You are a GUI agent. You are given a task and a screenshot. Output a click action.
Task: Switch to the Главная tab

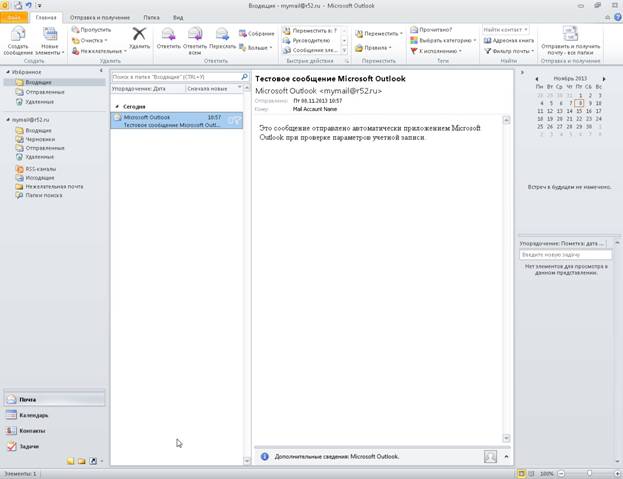click(46, 17)
